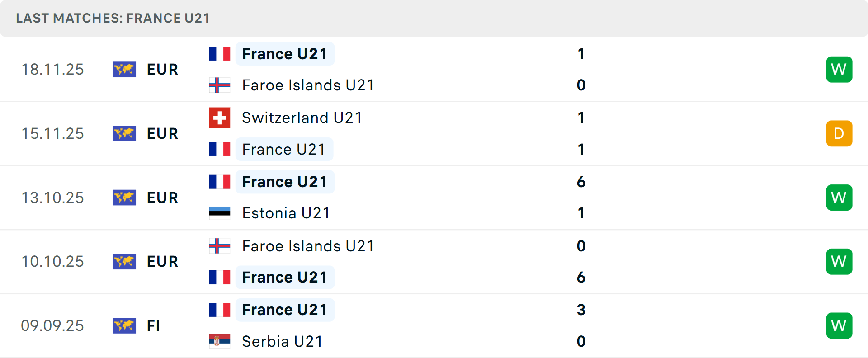Toggle the W badge on the Serbia match row
Viewport: 868px width, 358px height.
(x=839, y=325)
